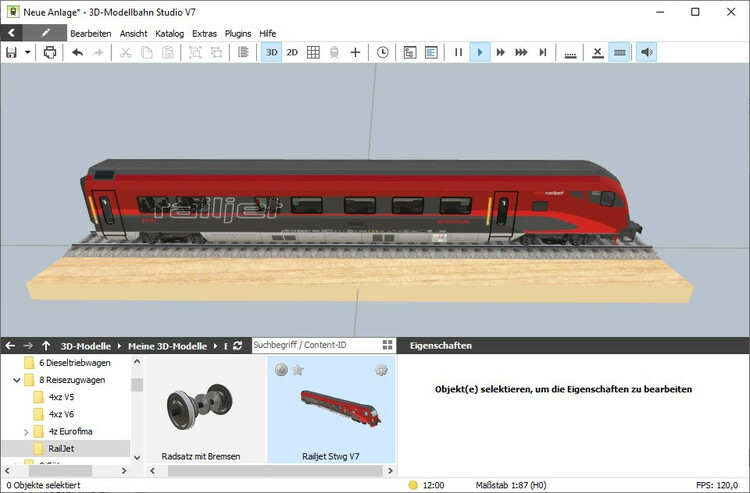Image resolution: width=750 pixels, height=493 pixels.
Task: Click the 12:00 time in status bar
Action: point(433,485)
